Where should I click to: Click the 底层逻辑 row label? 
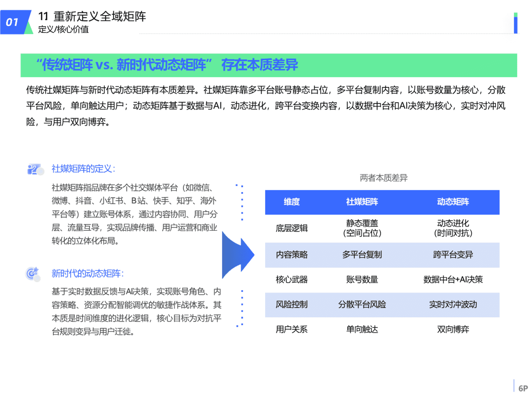[x=291, y=228]
